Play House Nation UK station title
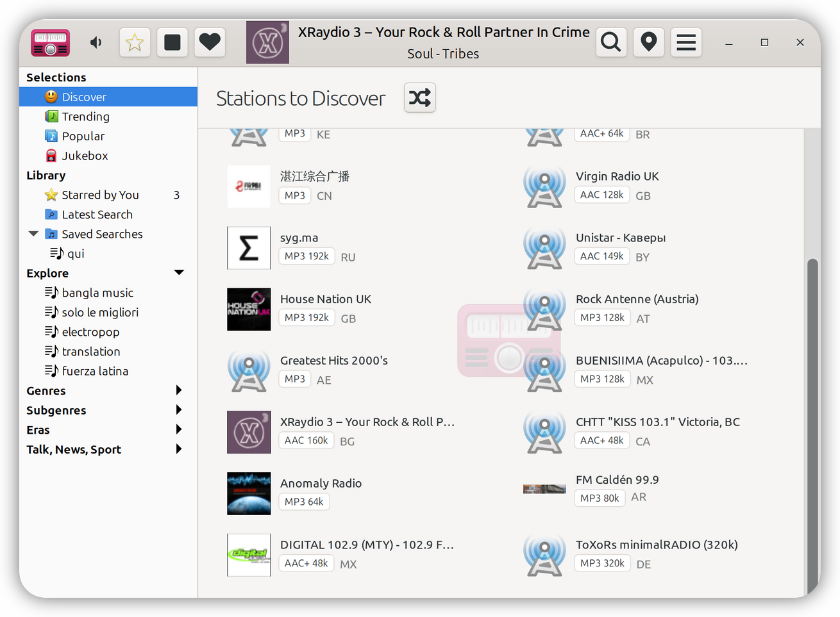 pos(326,299)
